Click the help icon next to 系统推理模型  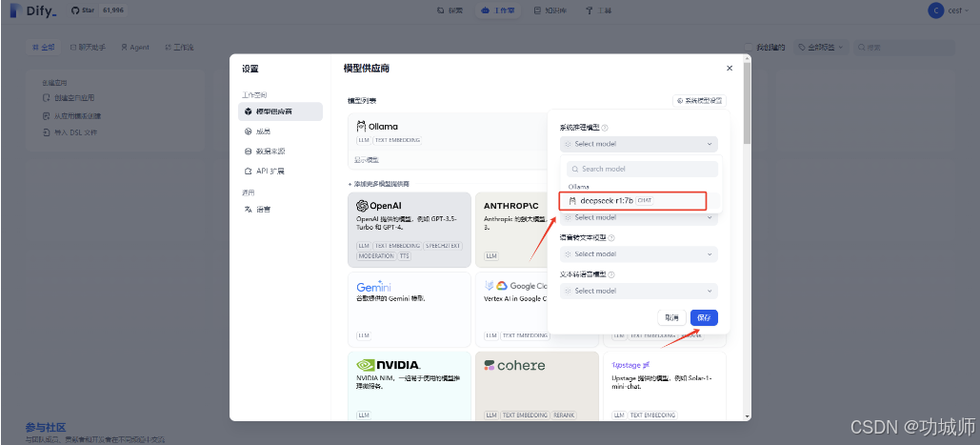[x=605, y=128]
